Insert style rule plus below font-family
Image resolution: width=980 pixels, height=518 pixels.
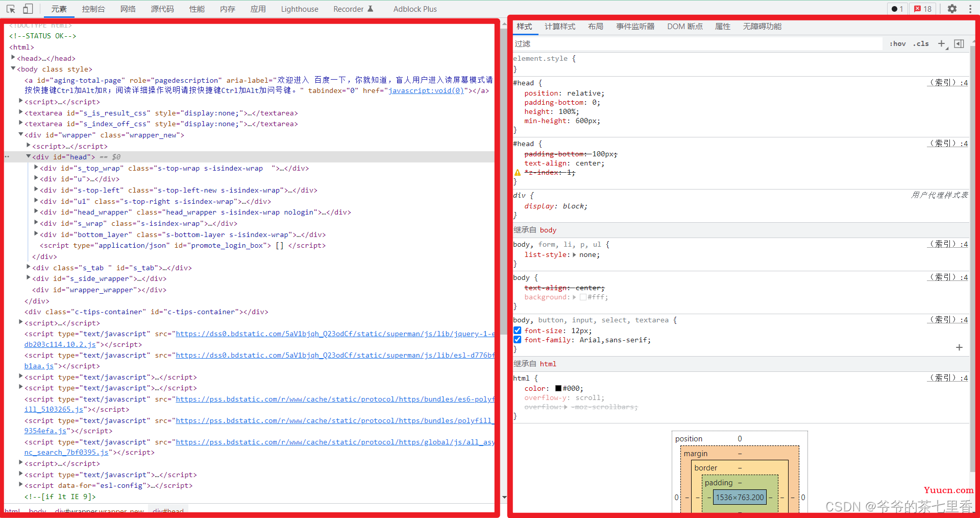(x=959, y=347)
